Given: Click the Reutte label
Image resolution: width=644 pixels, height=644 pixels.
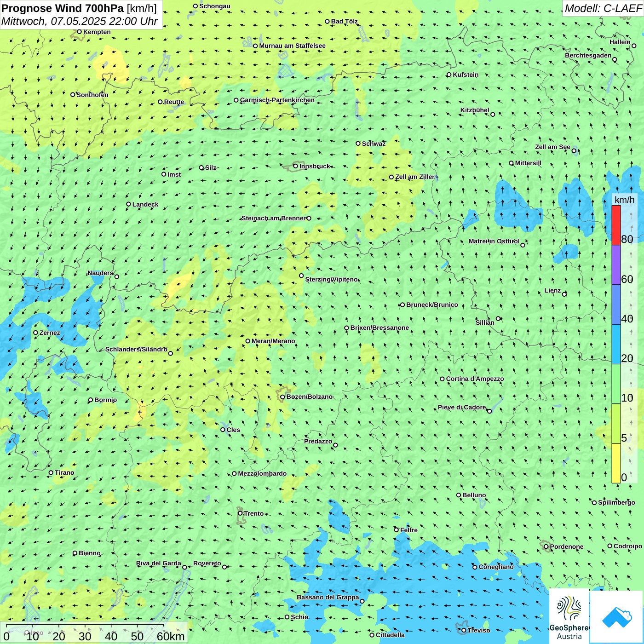Looking at the screenshot, I should coord(174,102).
